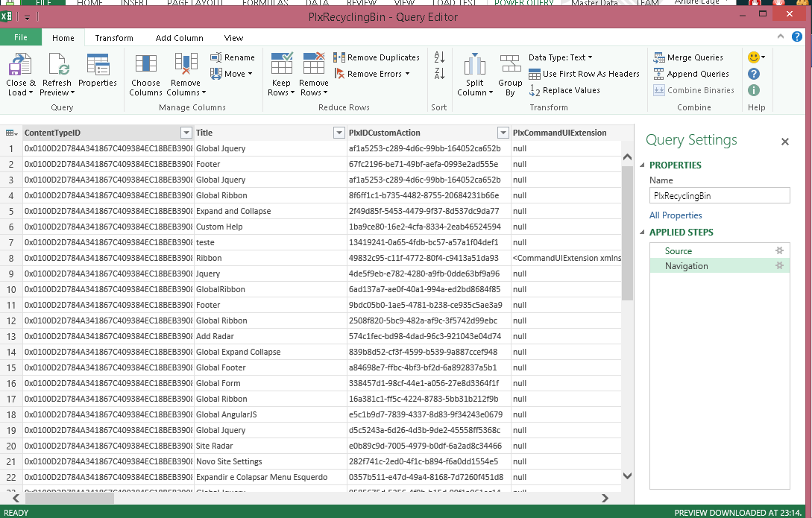Image resolution: width=812 pixels, height=518 pixels.
Task: Open the PlxIDCustomAction column filter dropdown
Action: pos(503,133)
